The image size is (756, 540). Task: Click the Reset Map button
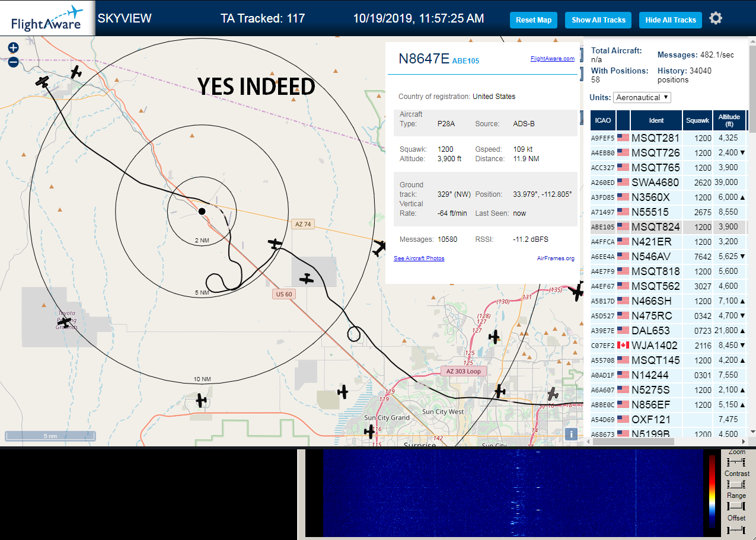(534, 20)
